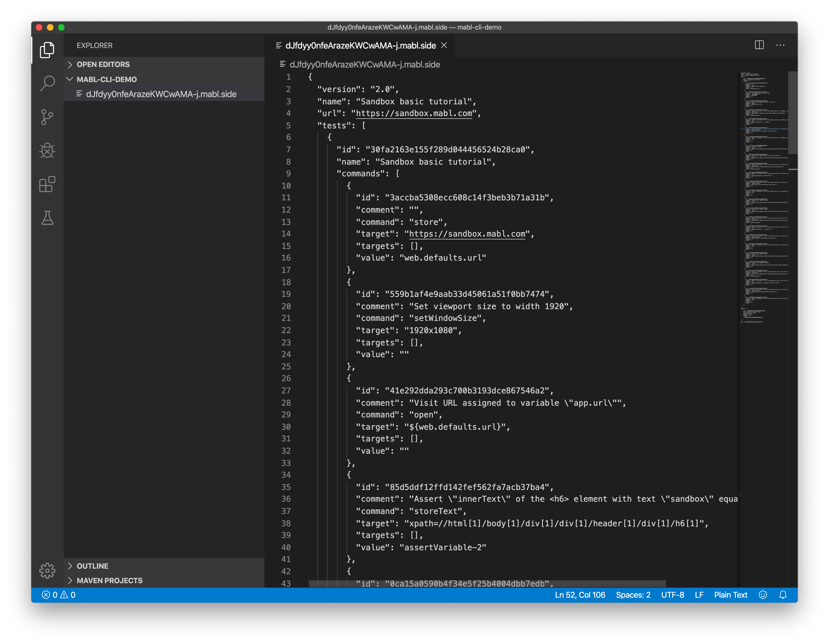Open the Debug view bug icon
Image resolution: width=829 pixels, height=644 pixels.
(47, 150)
